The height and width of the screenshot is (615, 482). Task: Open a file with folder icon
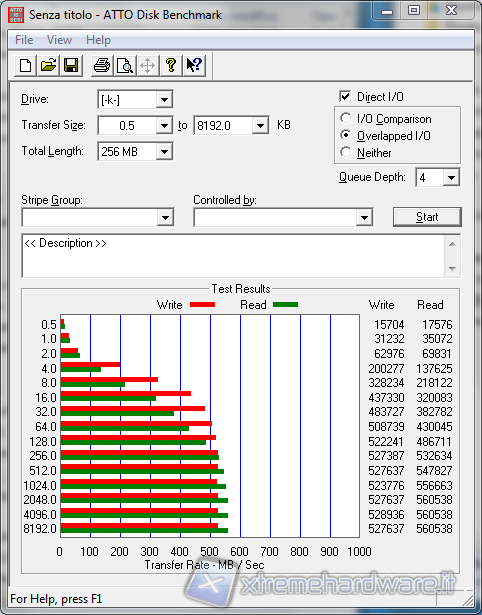coord(48,66)
